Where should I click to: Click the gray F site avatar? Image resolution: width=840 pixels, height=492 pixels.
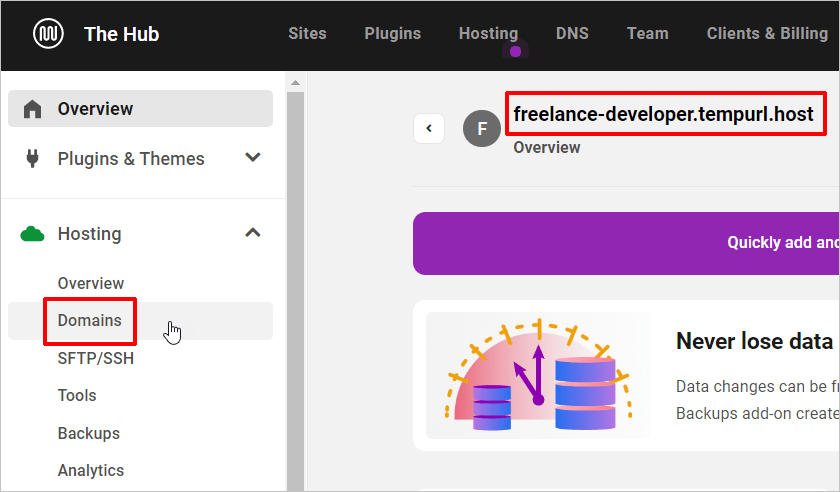[482, 129]
